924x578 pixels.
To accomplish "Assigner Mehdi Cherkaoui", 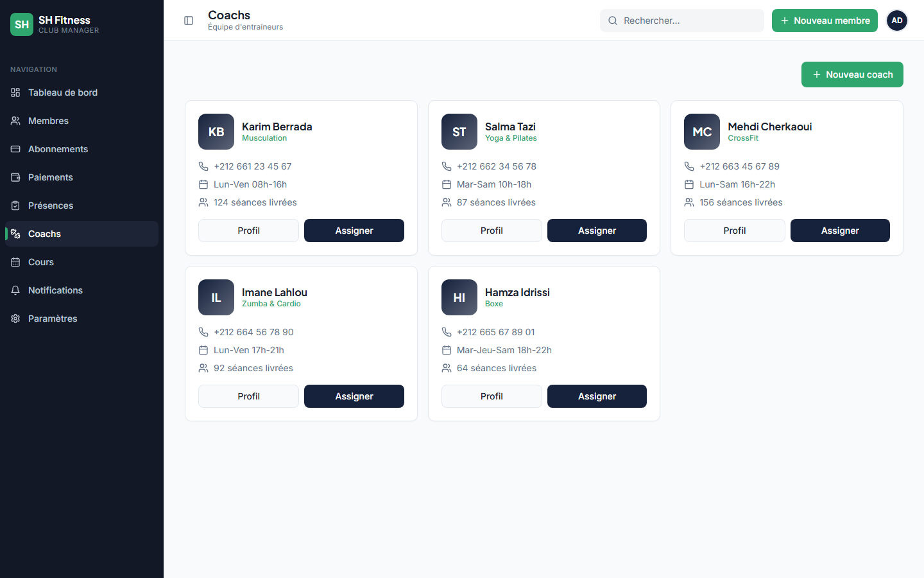I will coord(840,231).
